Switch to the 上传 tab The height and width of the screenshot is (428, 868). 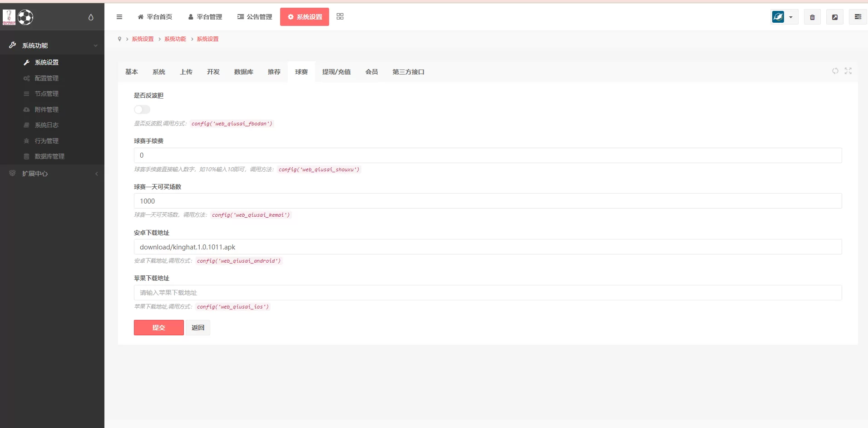186,72
